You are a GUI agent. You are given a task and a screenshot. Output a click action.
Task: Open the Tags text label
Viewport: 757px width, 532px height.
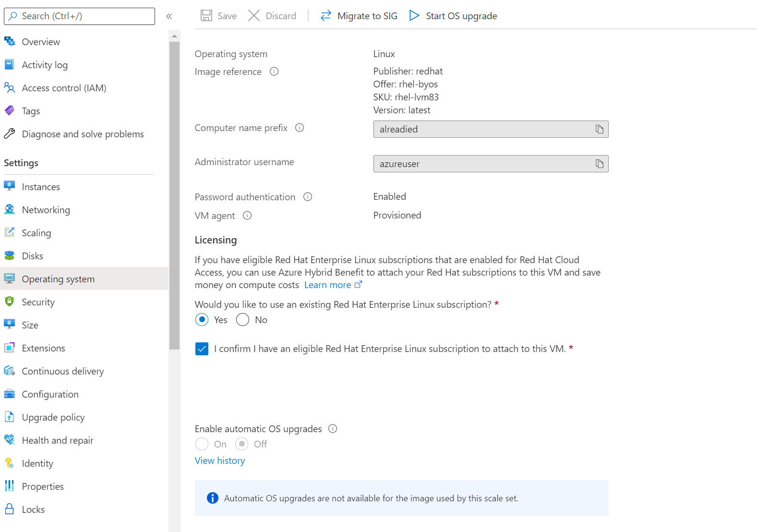[31, 111]
